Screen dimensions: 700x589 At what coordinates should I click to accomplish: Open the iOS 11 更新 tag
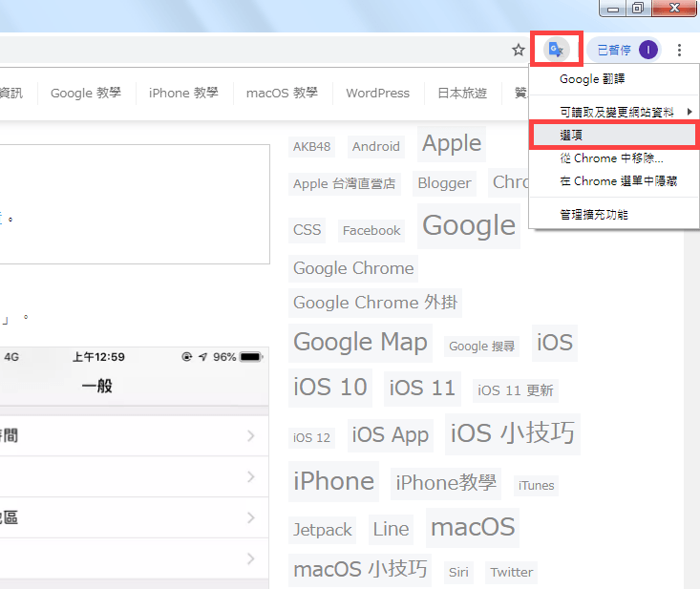pos(516,390)
